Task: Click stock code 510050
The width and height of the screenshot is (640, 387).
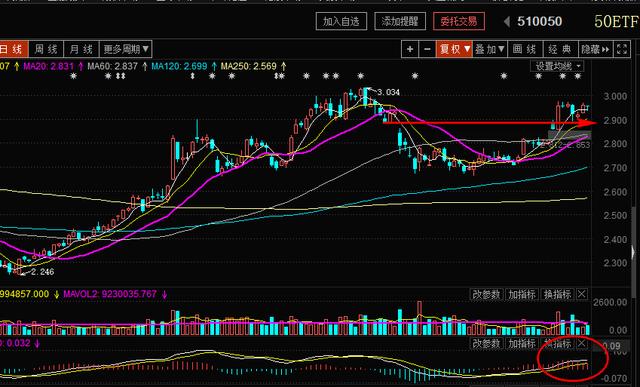Action: [x=540, y=22]
